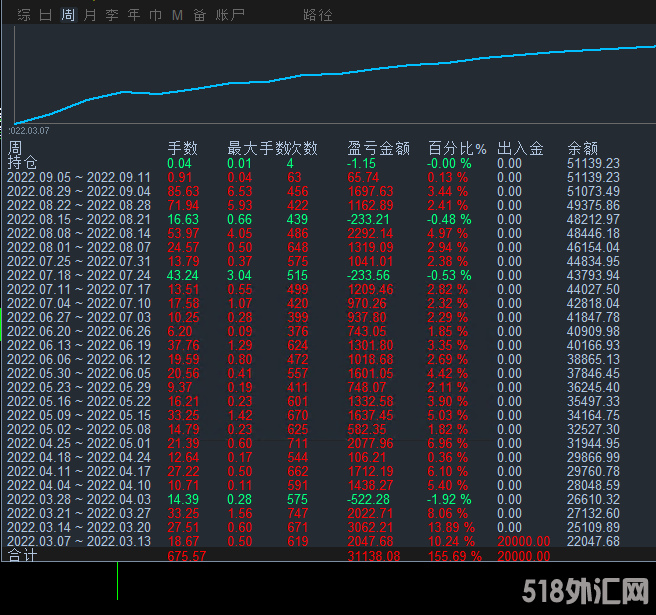Switch to the 月 monthly tab
656x615 pixels.
click(x=90, y=15)
